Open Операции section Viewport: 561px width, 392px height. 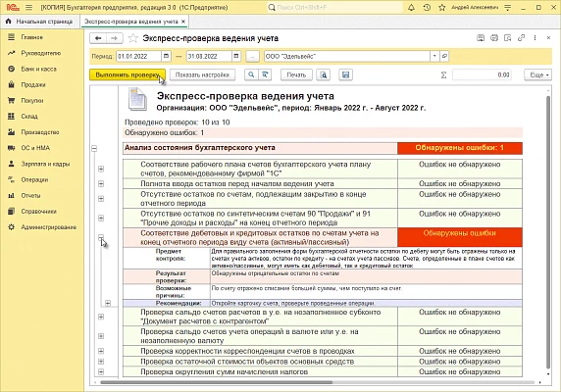34,179
